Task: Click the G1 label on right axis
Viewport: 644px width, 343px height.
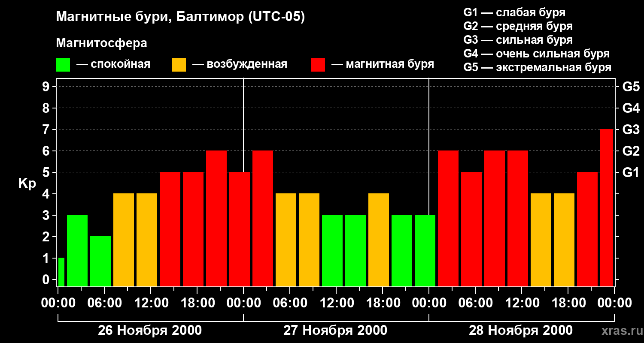Action: point(631,173)
